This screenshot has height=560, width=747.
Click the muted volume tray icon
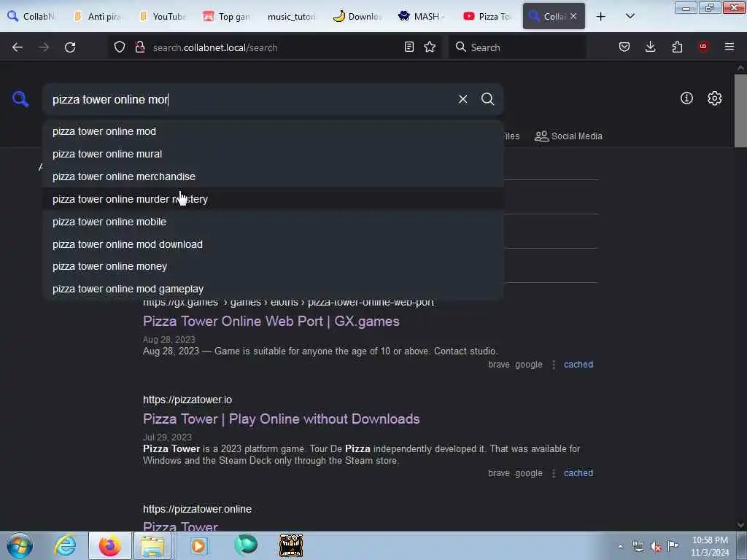[656, 547]
